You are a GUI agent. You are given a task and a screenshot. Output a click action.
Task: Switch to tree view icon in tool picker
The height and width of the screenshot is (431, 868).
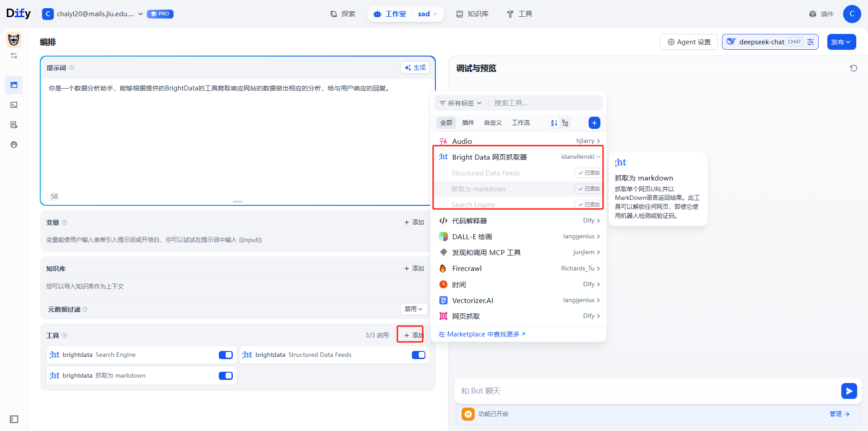tap(565, 123)
